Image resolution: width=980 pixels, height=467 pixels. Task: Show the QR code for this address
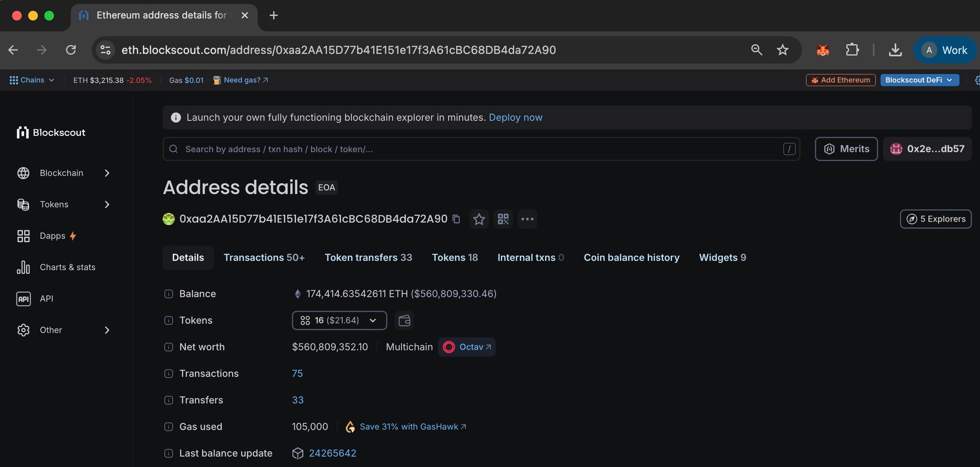503,219
